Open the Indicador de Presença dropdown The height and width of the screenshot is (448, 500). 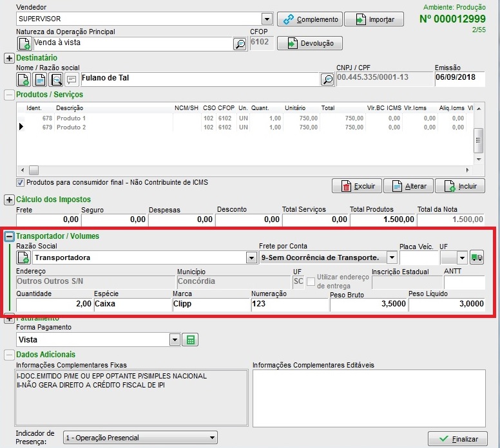(213, 438)
